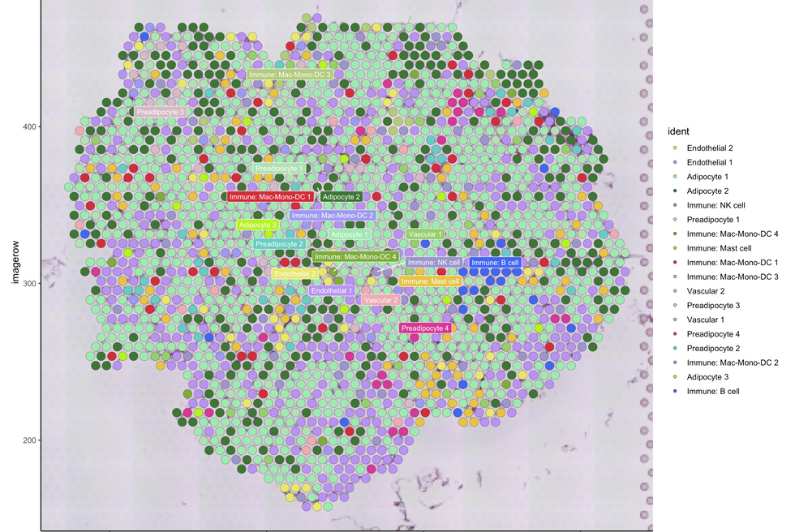Viewport: 795px width, 532px height.
Task: Click legend entry 'Adipocyte 3'
Action: [x=707, y=377]
